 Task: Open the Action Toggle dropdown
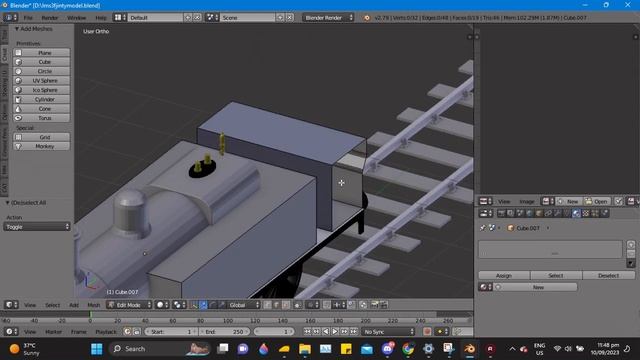(x=37, y=227)
